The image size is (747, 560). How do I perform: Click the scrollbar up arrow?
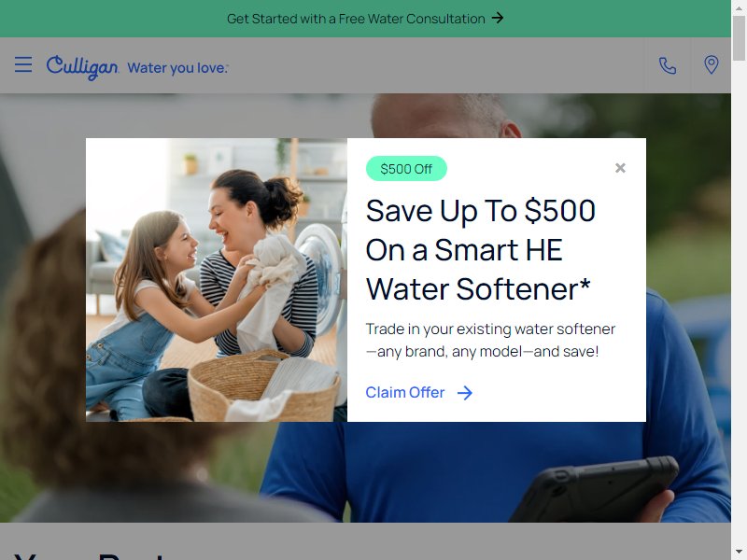(739, 7)
